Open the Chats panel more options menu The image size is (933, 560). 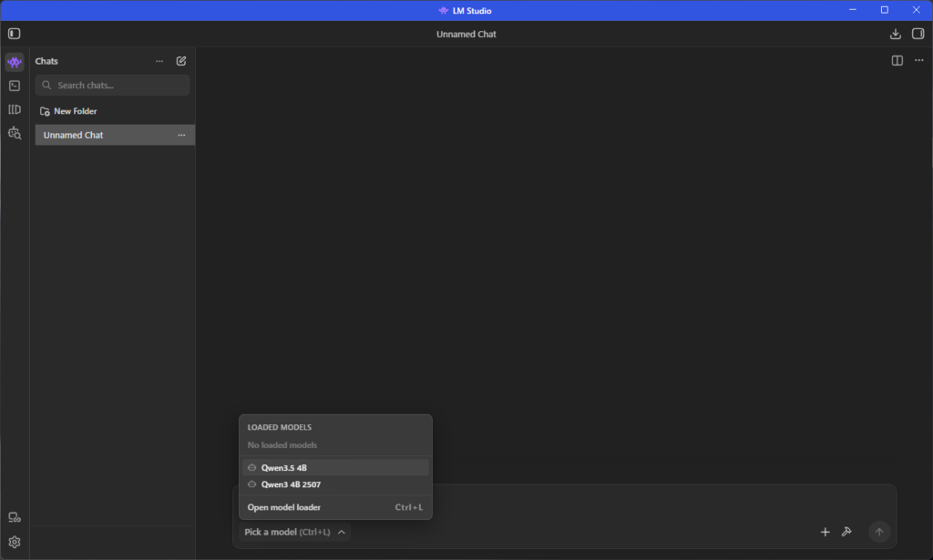pyautogui.click(x=159, y=61)
